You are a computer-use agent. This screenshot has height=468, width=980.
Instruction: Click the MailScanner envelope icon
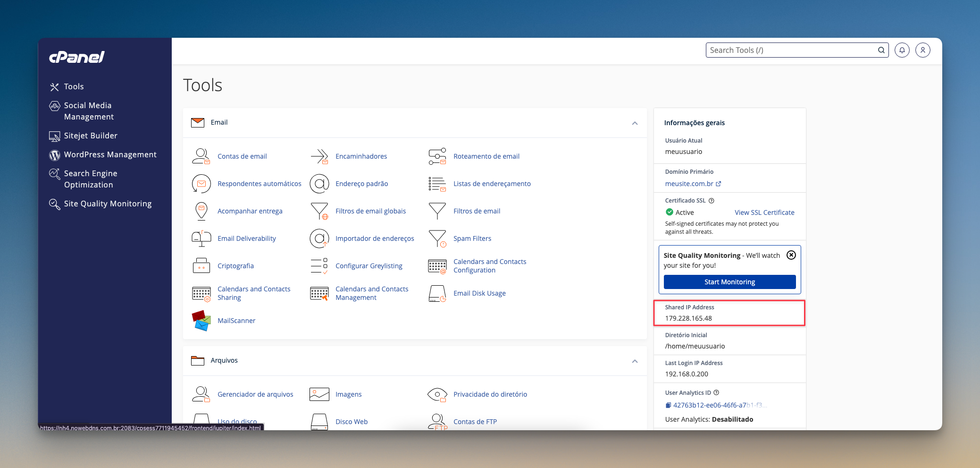pos(201,321)
